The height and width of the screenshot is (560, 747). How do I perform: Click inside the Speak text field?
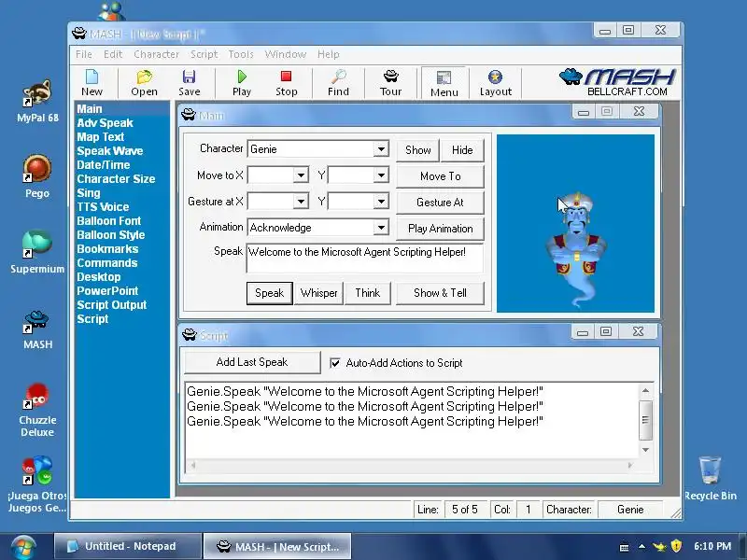(x=365, y=259)
